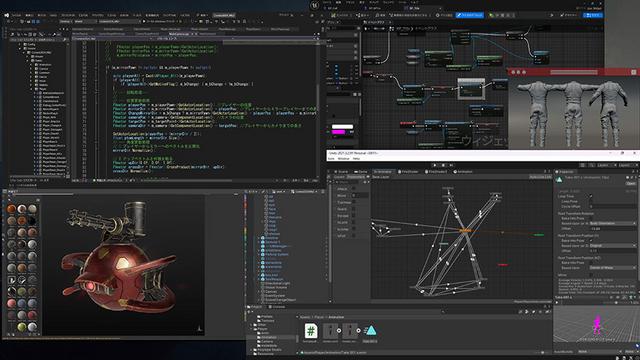Select the green Entry node in Animator

[x=539, y=235]
